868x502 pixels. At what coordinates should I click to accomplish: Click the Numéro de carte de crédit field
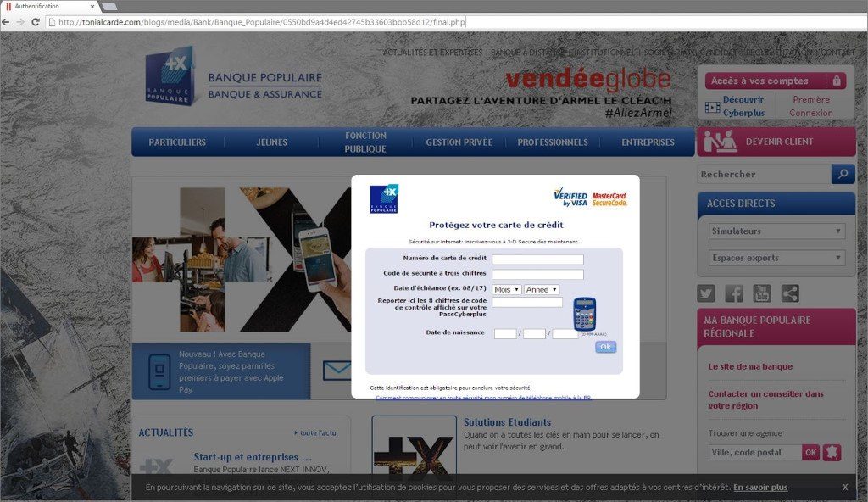[x=537, y=259]
